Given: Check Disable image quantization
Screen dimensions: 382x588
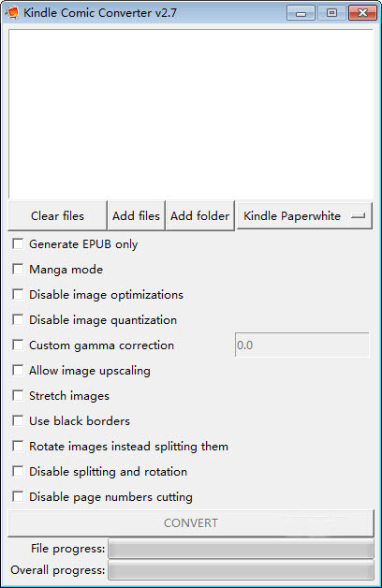Looking at the screenshot, I should pos(18,319).
